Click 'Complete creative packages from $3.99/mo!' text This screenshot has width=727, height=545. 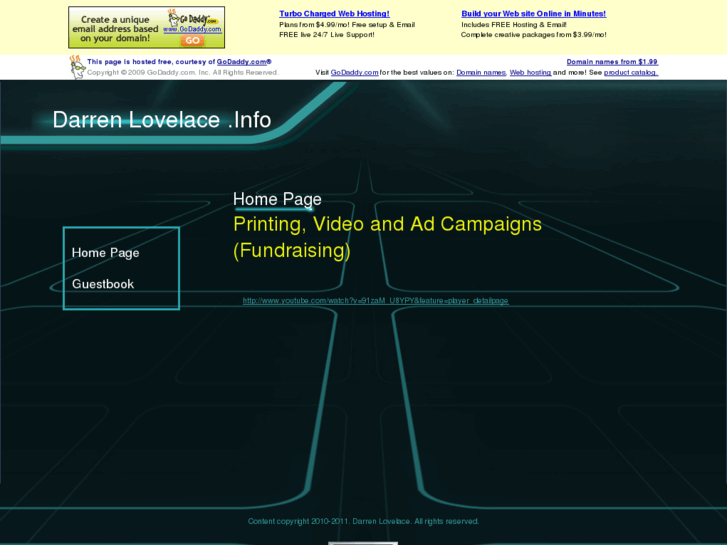tap(534, 35)
